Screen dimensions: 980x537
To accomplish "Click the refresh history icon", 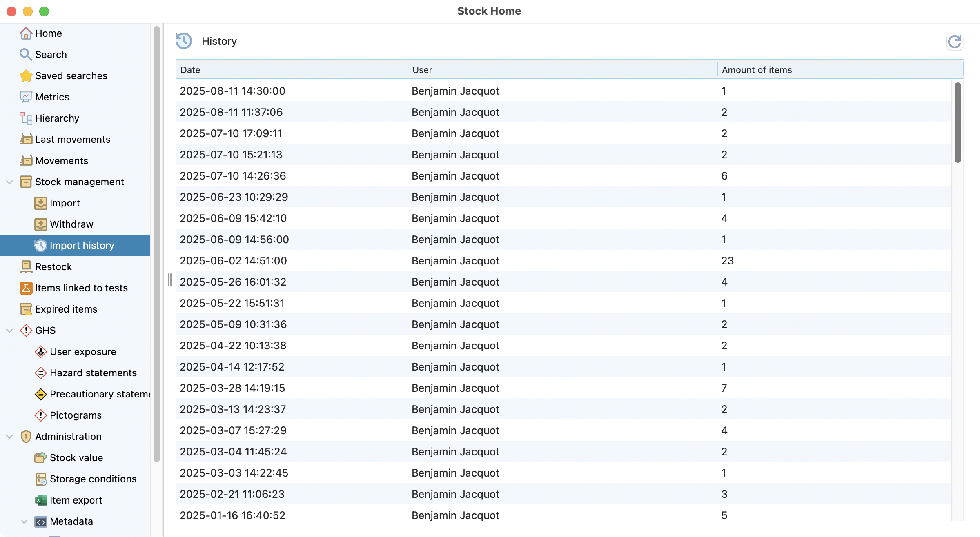I will 955,42.
